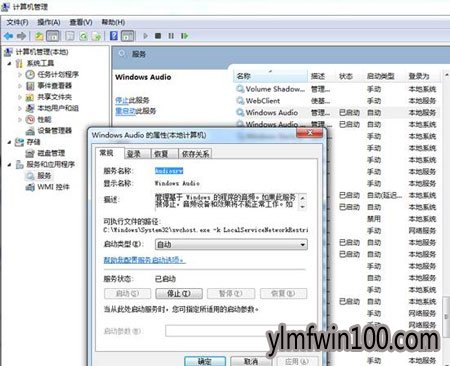Open the 文件(F) menu
Screen dimensions: 450x366
click(17, 22)
